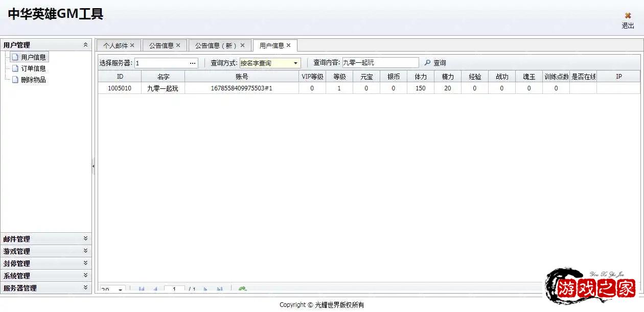Click the page number field in pager
The width and height of the screenshot is (644, 312).
click(x=175, y=289)
